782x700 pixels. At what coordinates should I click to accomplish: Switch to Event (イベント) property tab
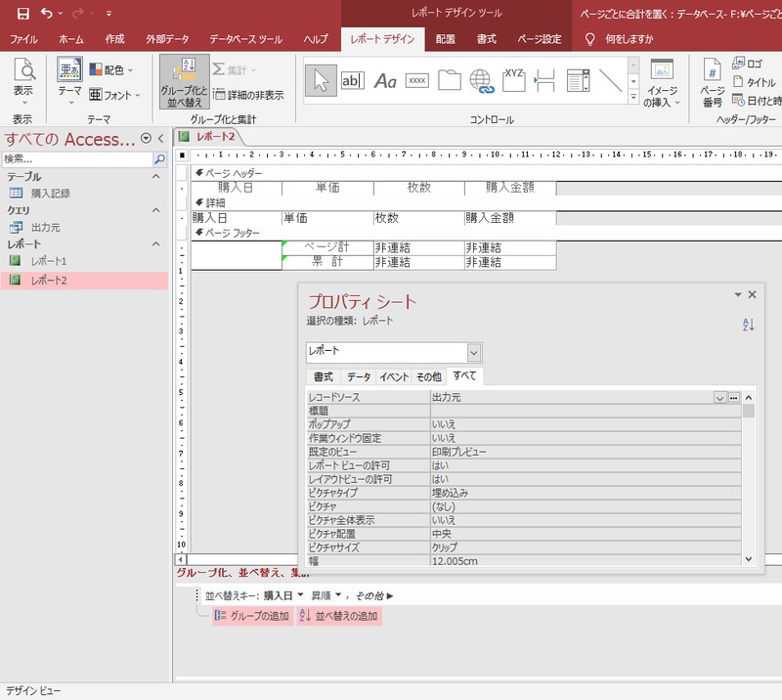click(394, 377)
